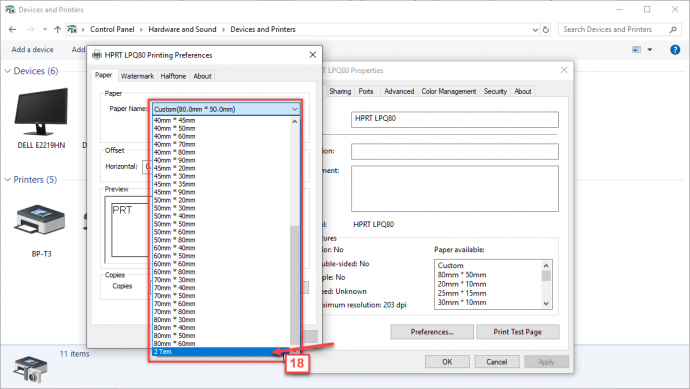Open the Halftone tab
The width and height of the screenshot is (690, 389).
pyautogui.click(x=173, y=76)
